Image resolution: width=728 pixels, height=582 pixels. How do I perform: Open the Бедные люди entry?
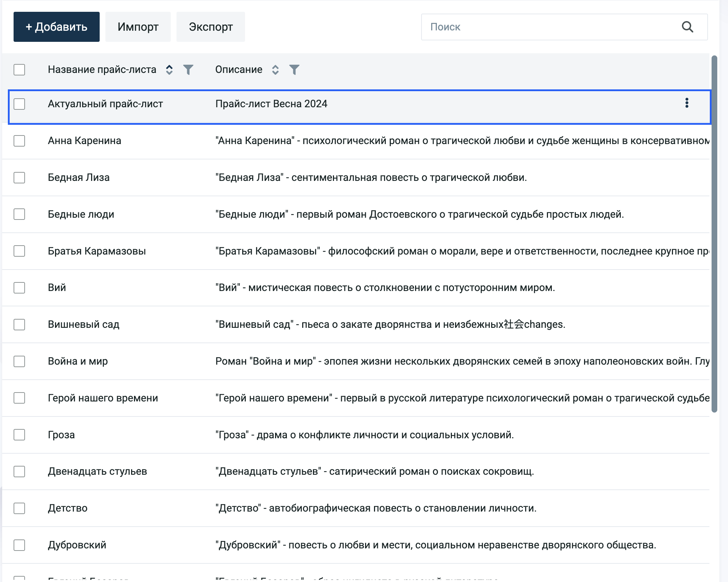81,214
